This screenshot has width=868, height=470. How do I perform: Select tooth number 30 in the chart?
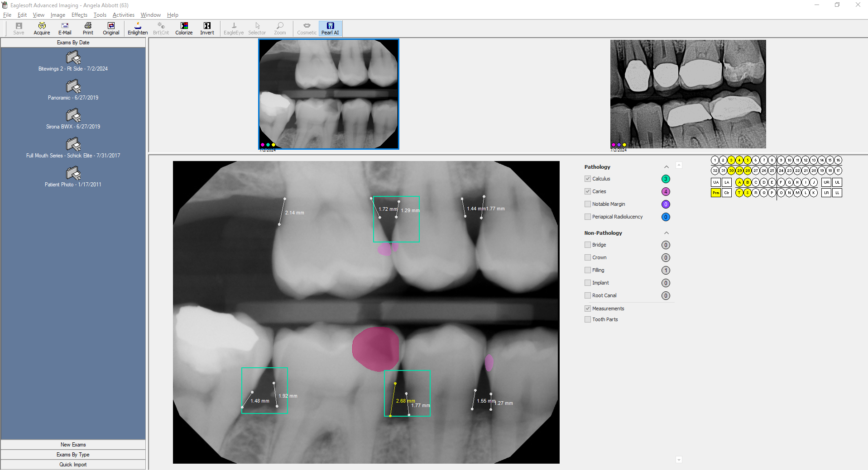731,171
